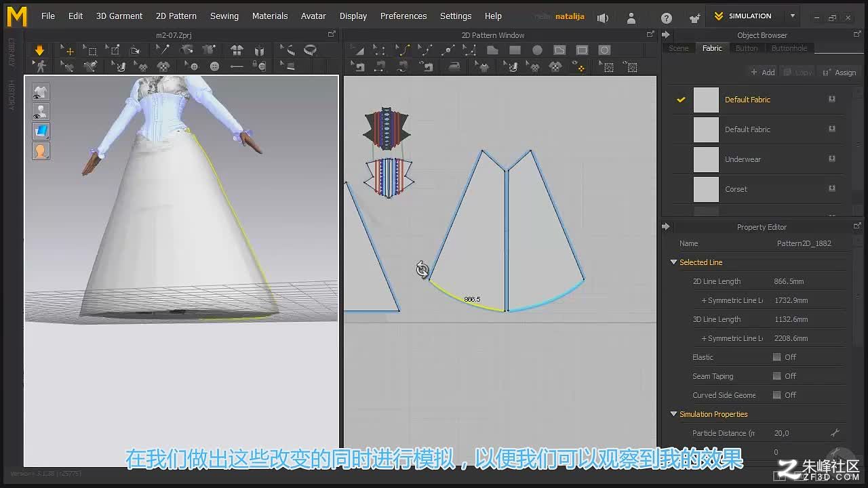The image size is (868, 488).
Task: Collapse the Object Browser panel arrow
Action: click(x=666, y=35)
